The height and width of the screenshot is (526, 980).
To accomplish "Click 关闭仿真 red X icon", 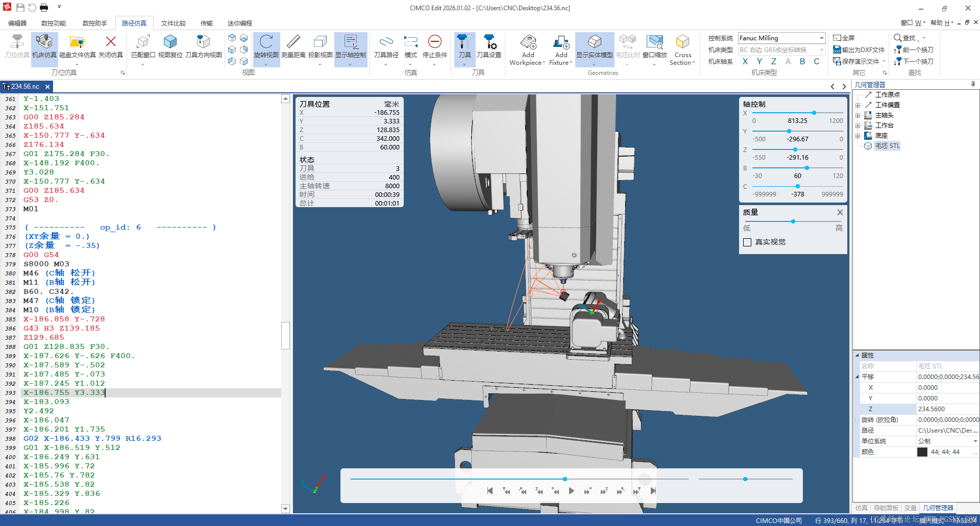I will tap(111, 42).
